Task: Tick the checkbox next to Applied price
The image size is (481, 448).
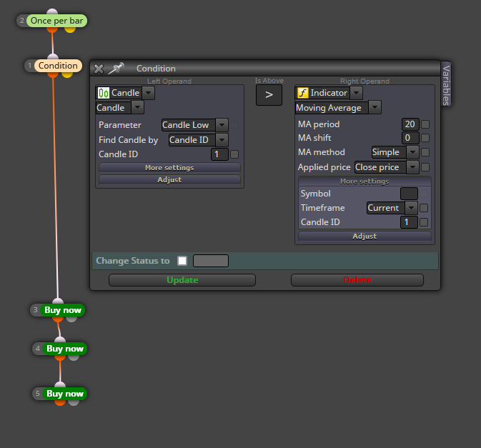Action: (x=425, y=167)
